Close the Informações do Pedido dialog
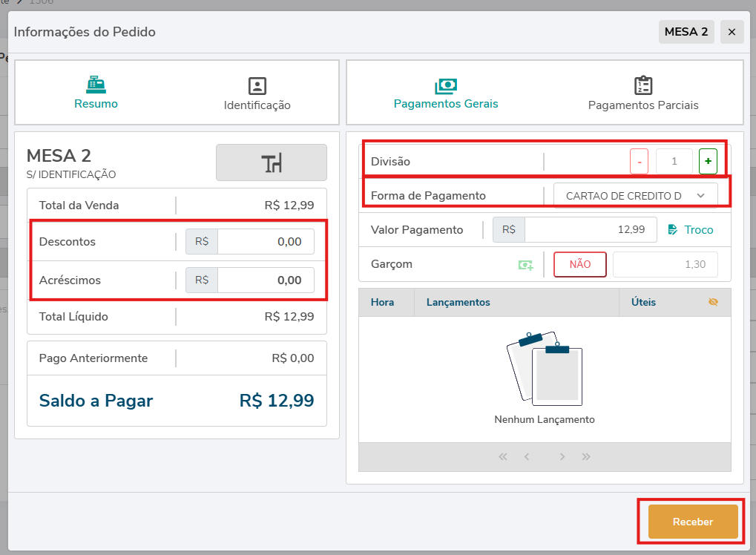The height and width of the screenshot is (555, 756). coord(732,32)
